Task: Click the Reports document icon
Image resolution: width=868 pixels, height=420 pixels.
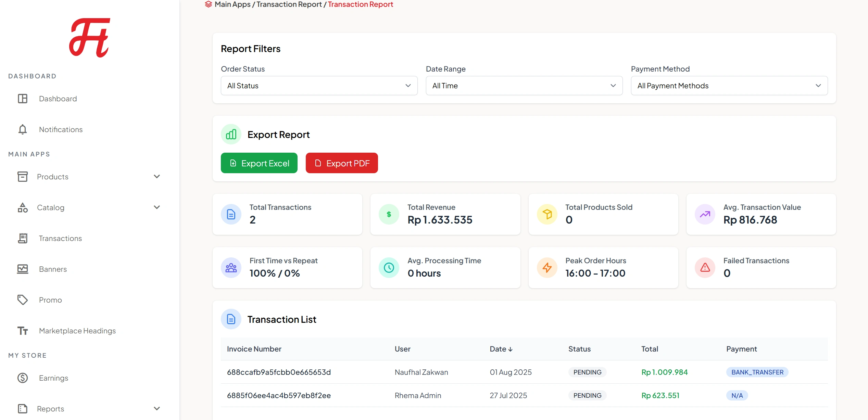Action: 22,409
